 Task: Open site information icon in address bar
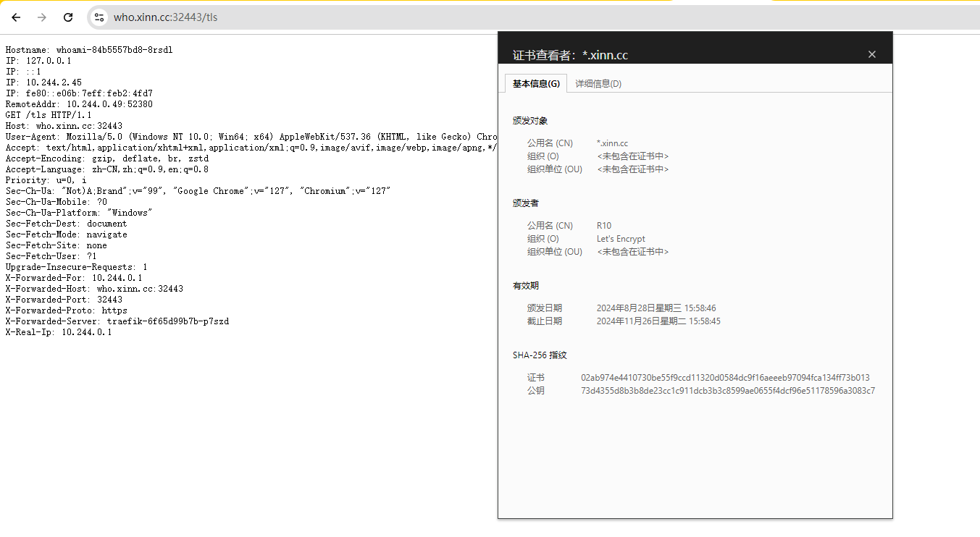(100, 17)
